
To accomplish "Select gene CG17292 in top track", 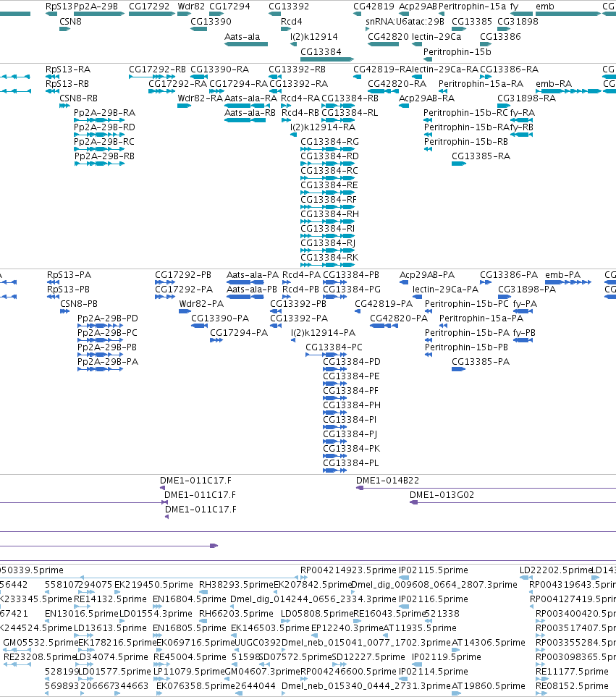I will 149,7.
